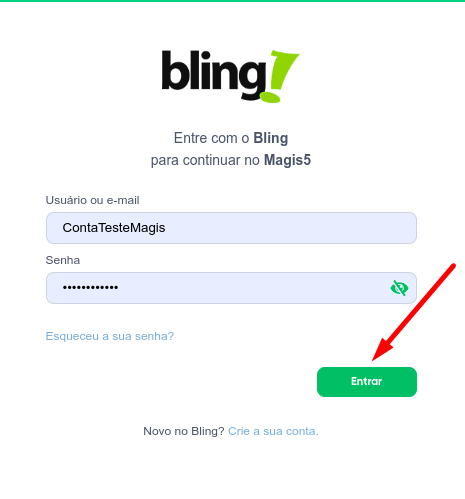Click the "para continuar no Magis5" text
The height and width of the screenshot is (499, 465).
(x=231, y=160)
